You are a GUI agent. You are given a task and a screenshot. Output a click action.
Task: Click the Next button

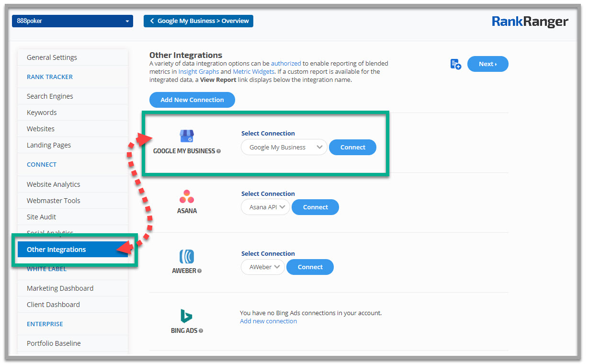tap(487, 64)
